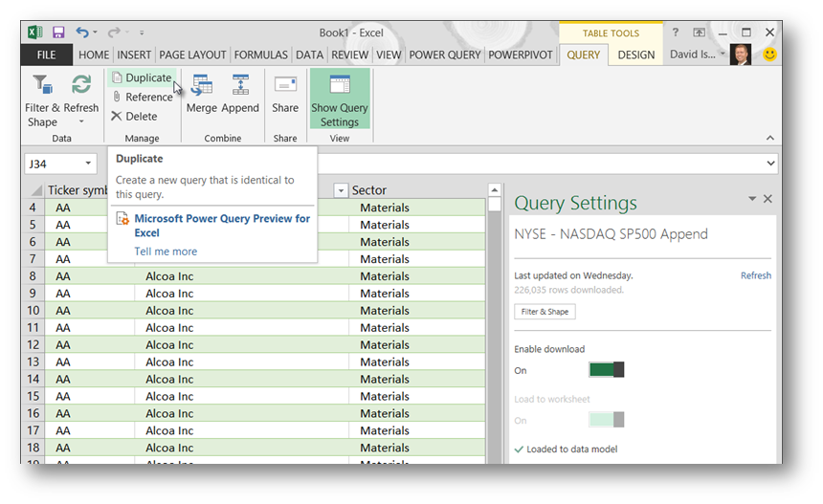Create a Reference to this query

(143, 97)
